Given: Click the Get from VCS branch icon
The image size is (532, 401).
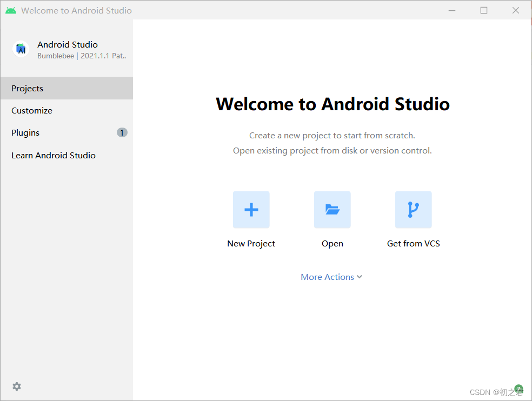Looking at the screenshot, I should click(x=413, y=209).
